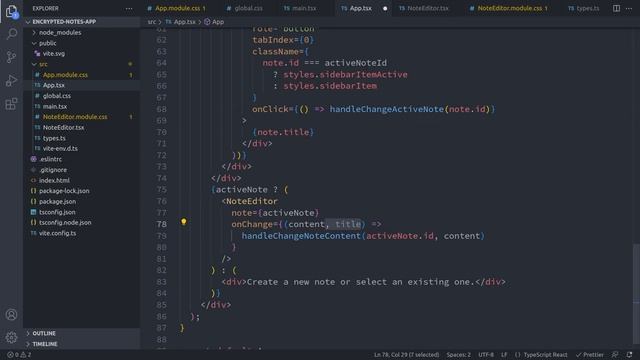Change indentation via Spaces: 2
640x360 pixels.
click(x=458, y=355)
